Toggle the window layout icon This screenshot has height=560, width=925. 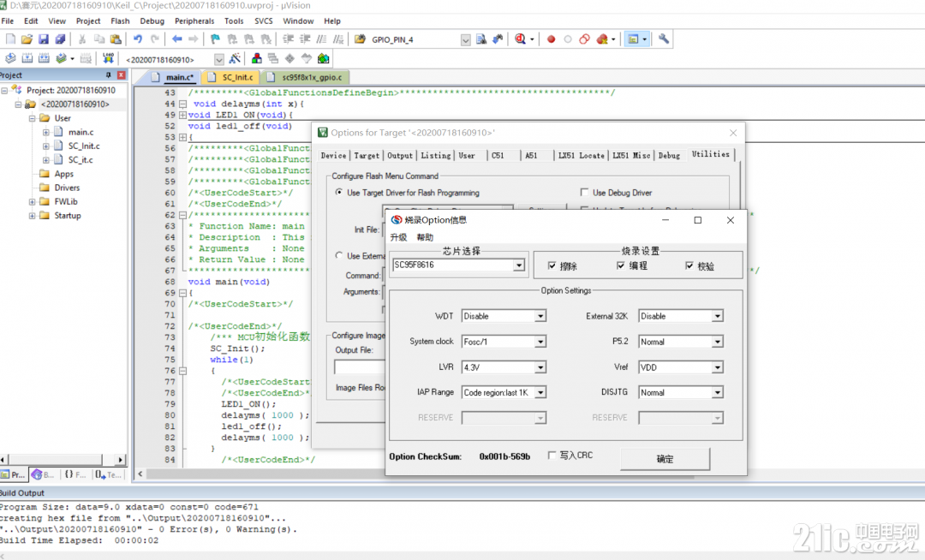click(633, 39)
